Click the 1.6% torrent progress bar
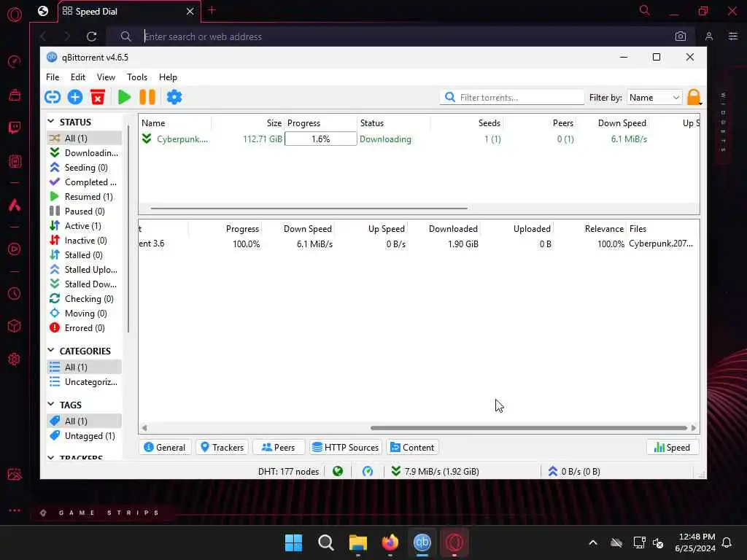This screenshot has width=747, height=560. point(321,139)
